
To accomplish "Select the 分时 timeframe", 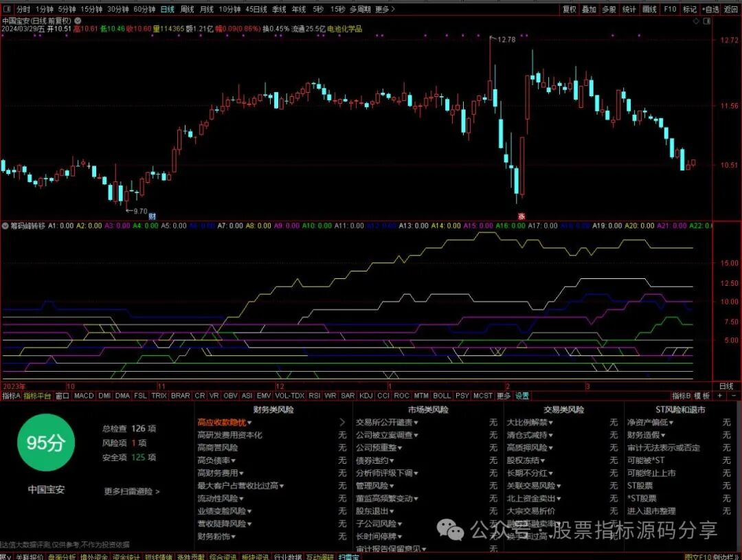I will [23, 9].
